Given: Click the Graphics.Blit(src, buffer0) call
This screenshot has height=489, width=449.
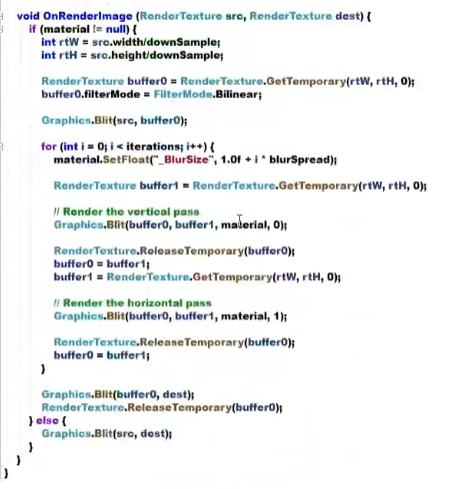Looking at the screenshot, I should [114, 120].
